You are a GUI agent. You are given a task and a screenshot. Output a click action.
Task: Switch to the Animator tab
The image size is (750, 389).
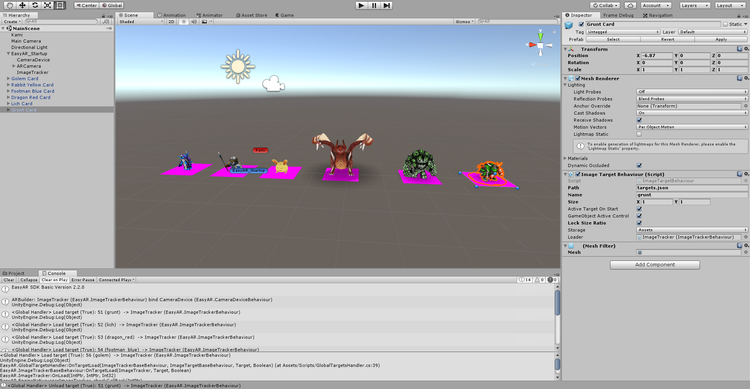pos(210,15)
